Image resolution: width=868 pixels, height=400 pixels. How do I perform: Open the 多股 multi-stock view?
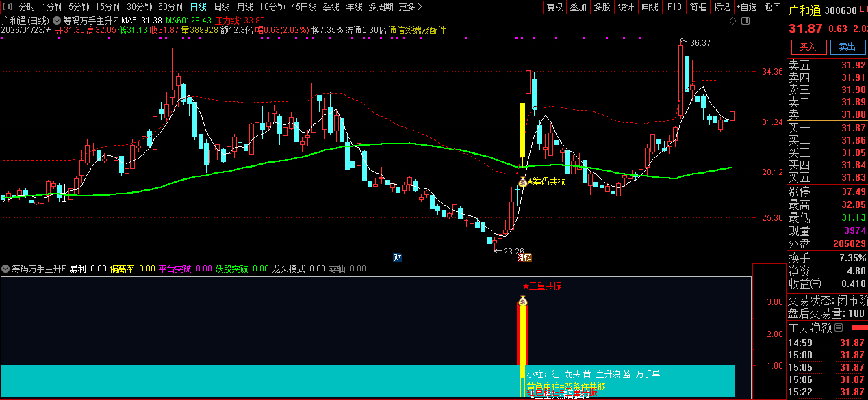click(x=602, y=7)
